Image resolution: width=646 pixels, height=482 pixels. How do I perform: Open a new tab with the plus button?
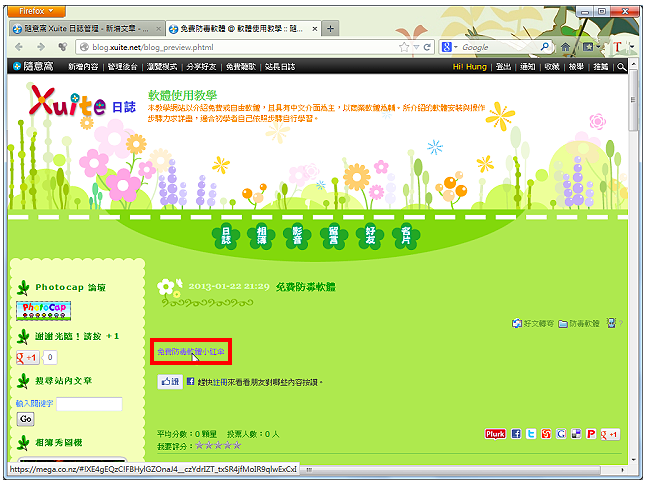pos(330,28)
